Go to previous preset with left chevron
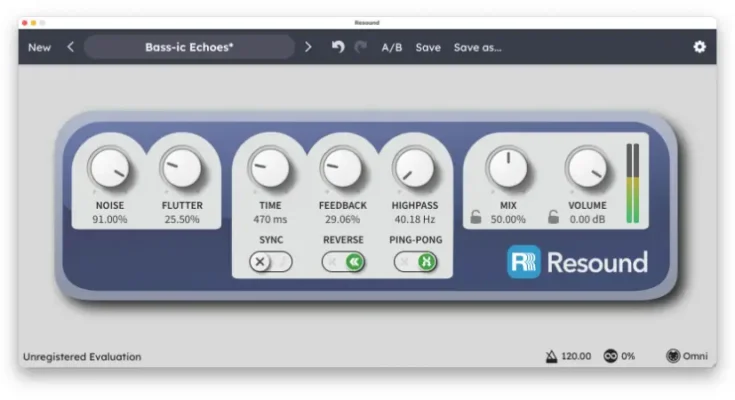 tap(70, 47)
